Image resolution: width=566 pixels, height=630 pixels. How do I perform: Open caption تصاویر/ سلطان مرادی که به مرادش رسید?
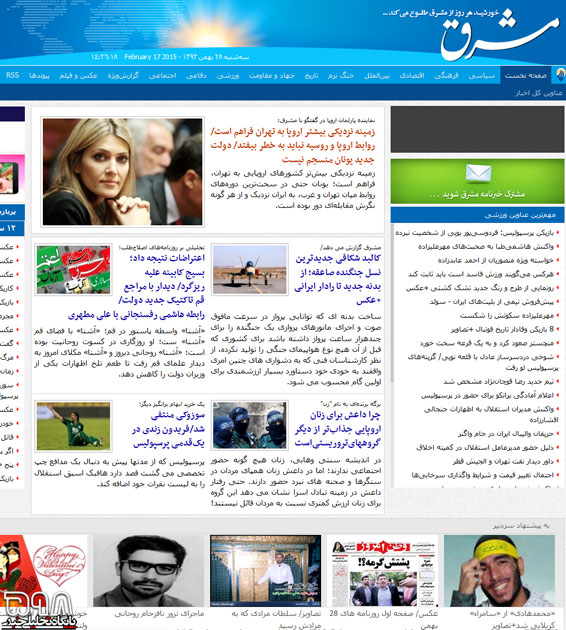coord(276,619)
